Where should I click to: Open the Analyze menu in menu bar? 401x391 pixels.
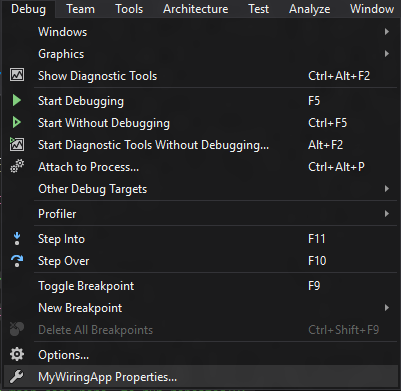[x=310, y=9]
